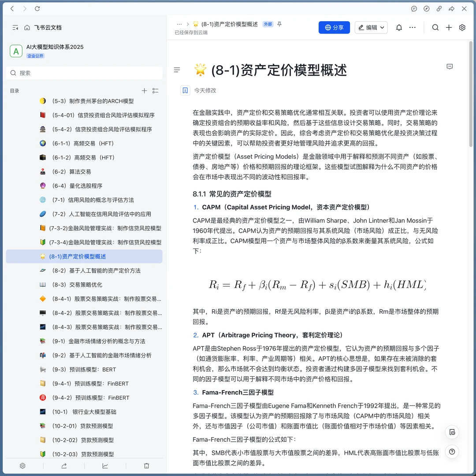
Task: Open the help question mark icon at bottom right
Action: click(452, 451)
